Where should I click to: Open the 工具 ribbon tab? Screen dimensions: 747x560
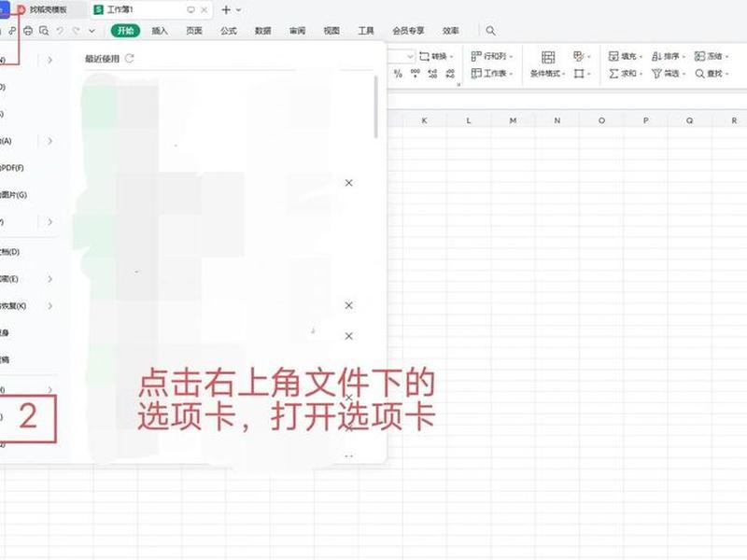(x=366, y=31)
